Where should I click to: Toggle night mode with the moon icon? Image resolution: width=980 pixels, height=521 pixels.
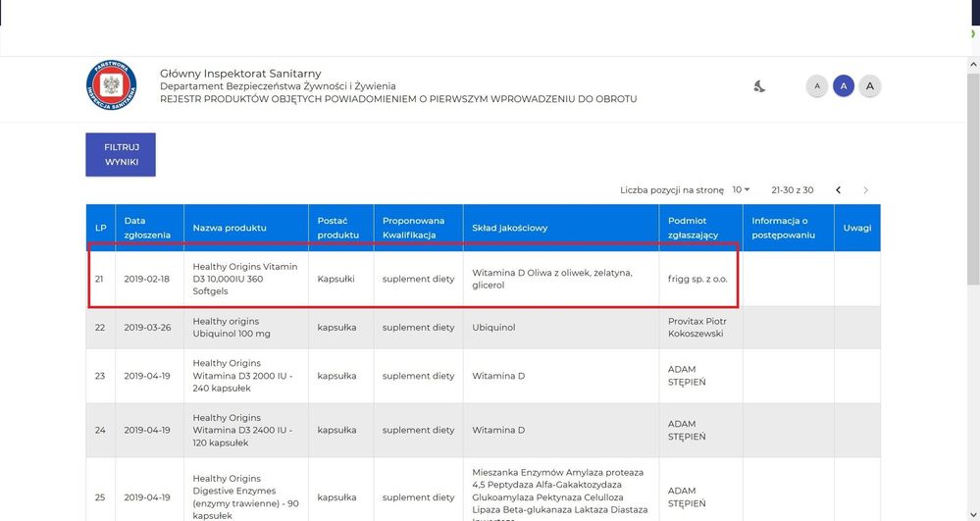(759, 86)
